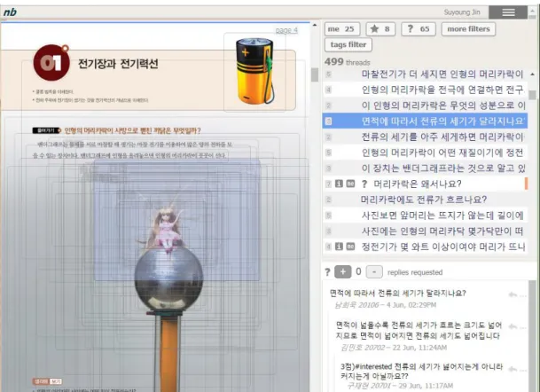Screen dimensions: 540x392
Task: Click the 'me' badge on the 정전기가 몇 와트 thread
Action: pos(350,247)
